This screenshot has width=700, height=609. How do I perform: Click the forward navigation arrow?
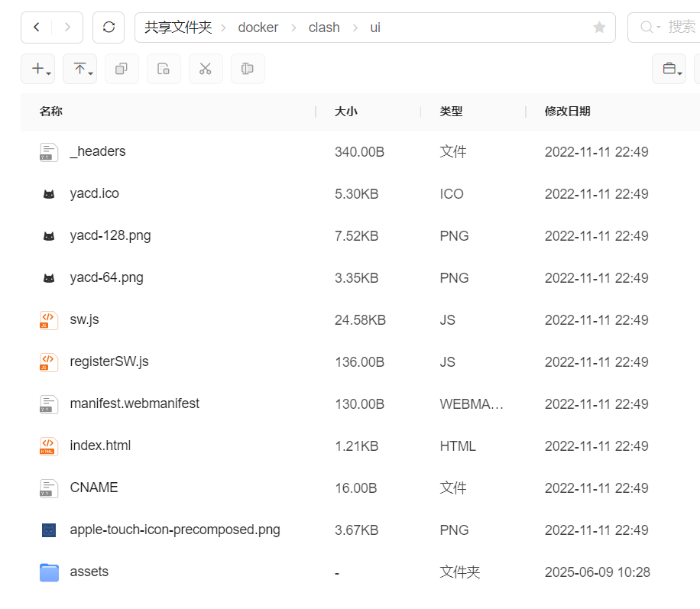click(x=67, y=28)
